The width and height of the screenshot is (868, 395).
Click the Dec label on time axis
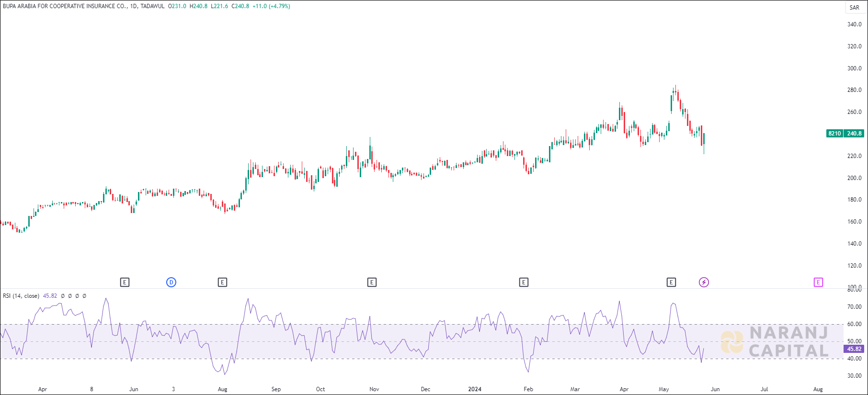pos(425,389)
